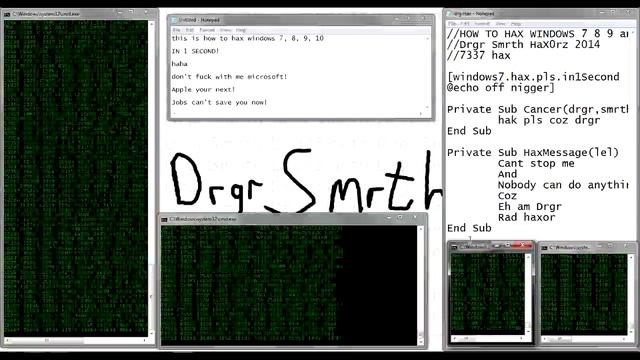The width and height of the screenshot is (640, 360).
Task: Close the widest Command Prompt window
Action: pos(415,218)
